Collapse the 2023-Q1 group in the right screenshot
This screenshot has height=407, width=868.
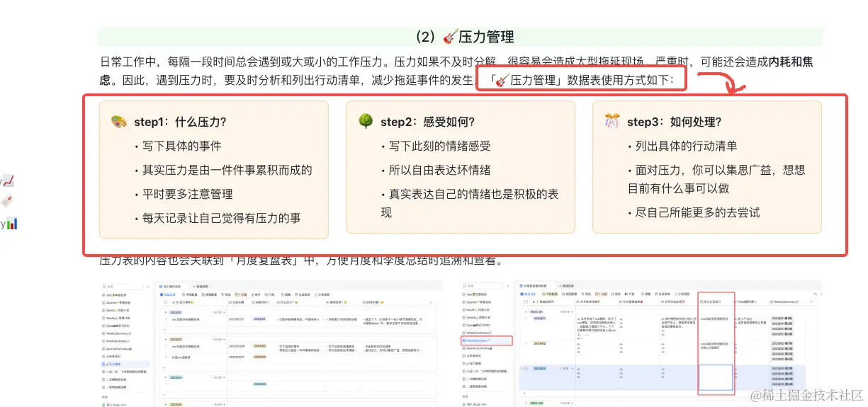pyautogui.click(x=526, y=311)
